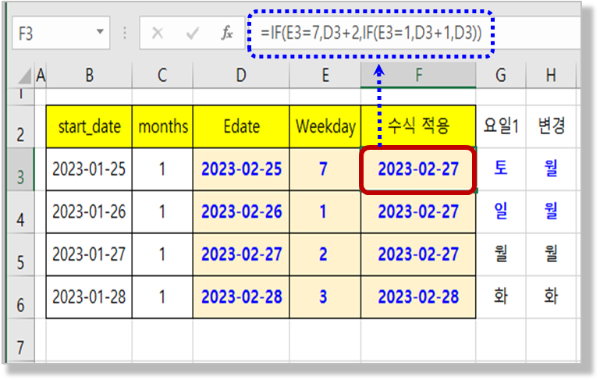600x380 pixels.
Task: Select row 2 header
Action: pyautogui.click(x=21, y=127)
